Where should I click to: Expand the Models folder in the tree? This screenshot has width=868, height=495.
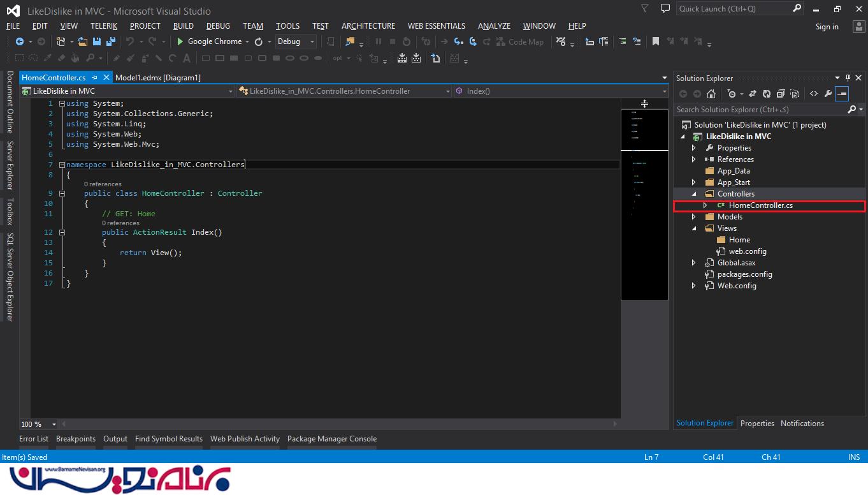[694, 217]
